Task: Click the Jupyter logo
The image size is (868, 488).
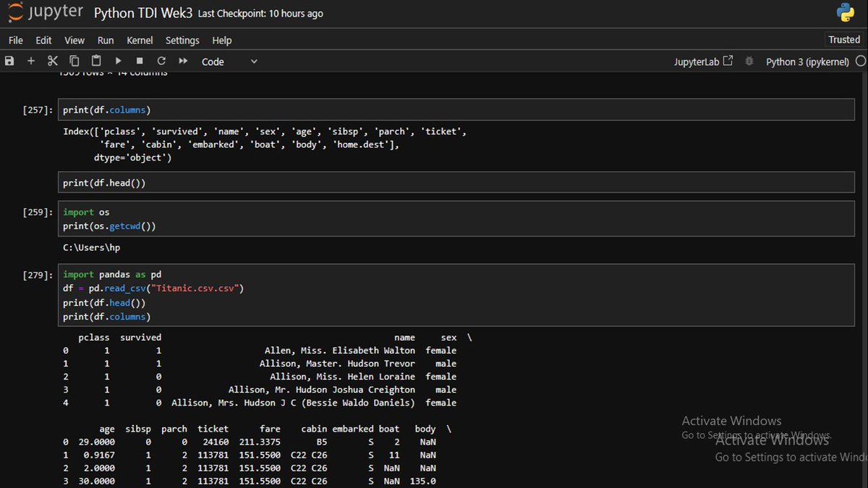Action: [46, 13]
